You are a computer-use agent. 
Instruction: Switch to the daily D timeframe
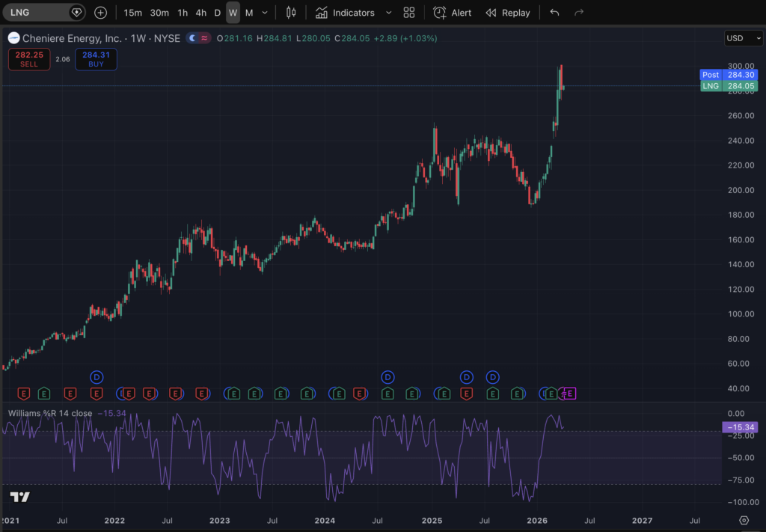(x=218, y=13)
